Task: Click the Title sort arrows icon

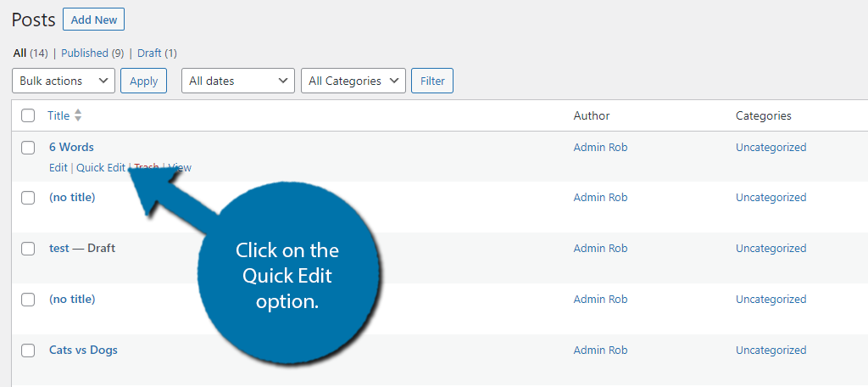Action: coord(78,116)
